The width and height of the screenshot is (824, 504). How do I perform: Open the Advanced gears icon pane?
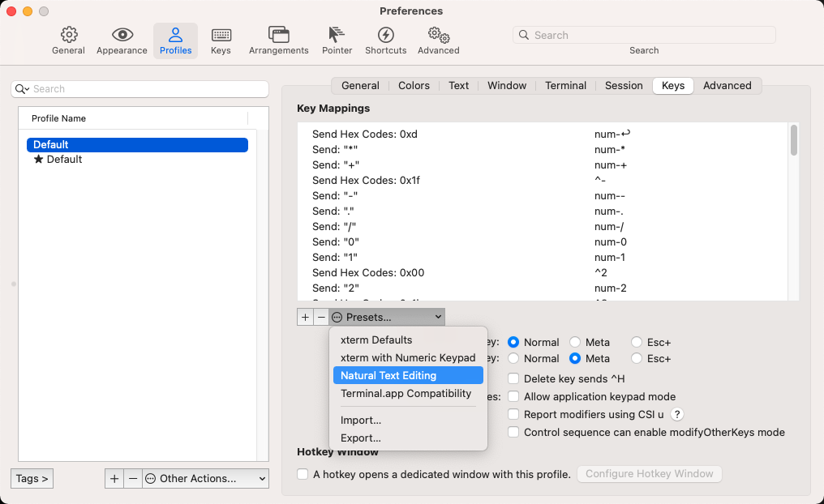point(439,35)
